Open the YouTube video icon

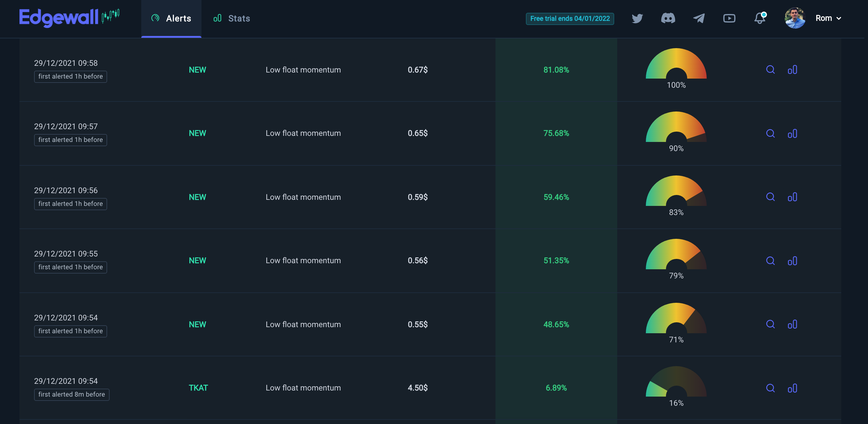(729, 18)
